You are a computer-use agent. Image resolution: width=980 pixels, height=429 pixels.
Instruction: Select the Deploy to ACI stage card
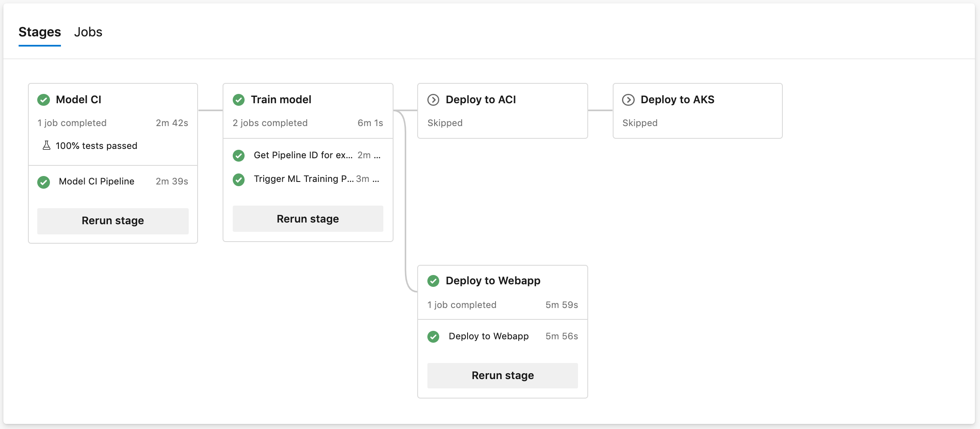click(502, 111)
